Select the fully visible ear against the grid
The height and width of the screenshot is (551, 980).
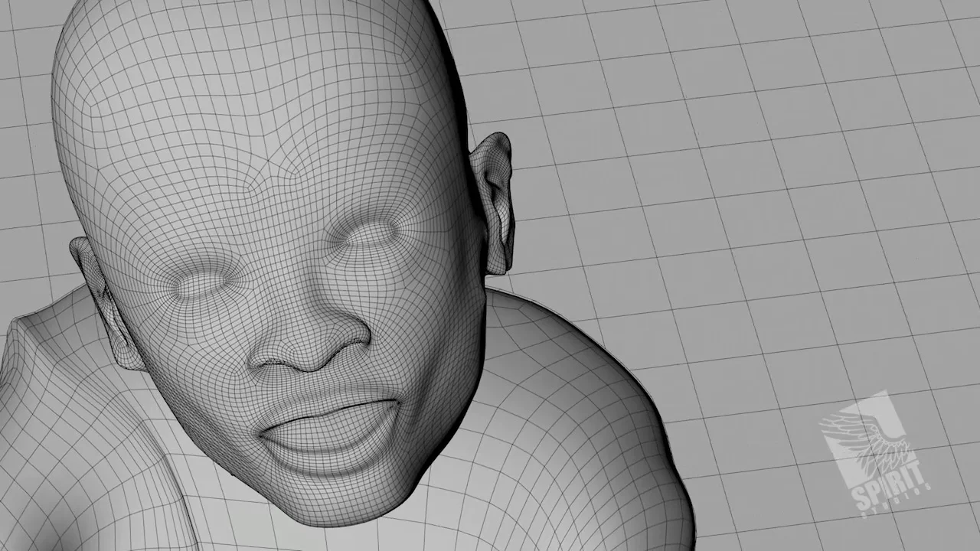(x=492, y=204)
